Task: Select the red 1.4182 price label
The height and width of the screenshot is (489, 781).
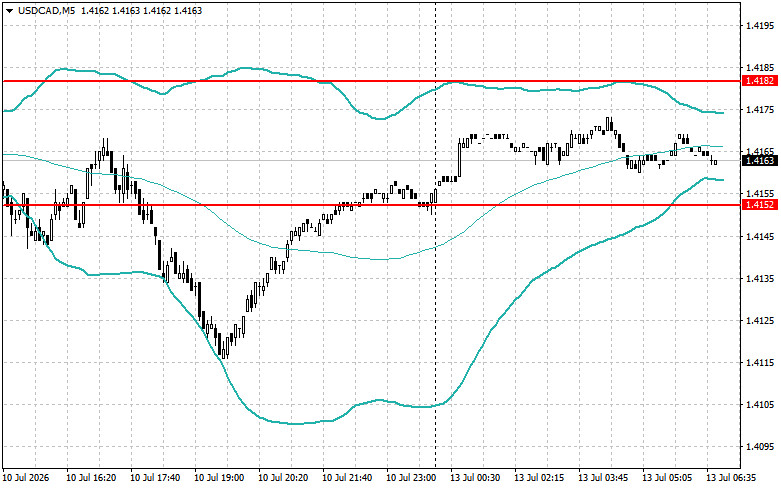Action: (760, 81)
